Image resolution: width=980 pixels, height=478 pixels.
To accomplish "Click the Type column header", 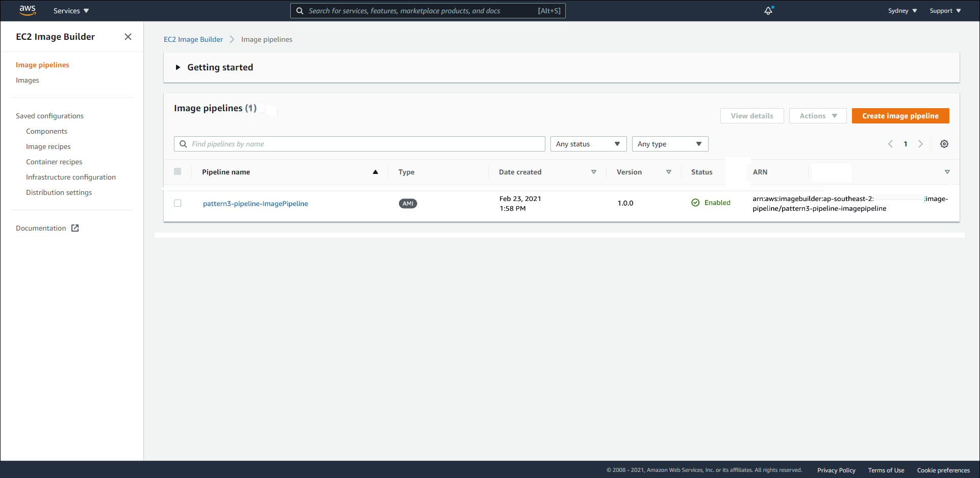I will (407, 172).
